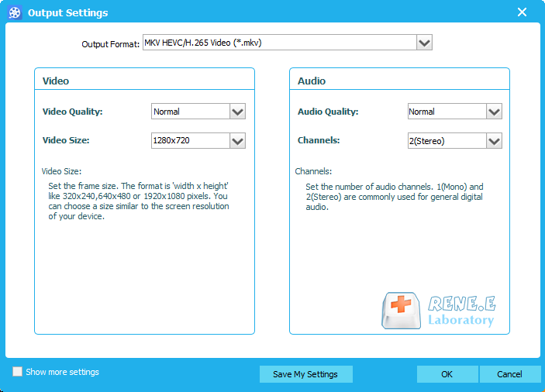This screenshot has width=545, height=392.
Task: Click the film reel icon in title bar
Action: [14, 12]
